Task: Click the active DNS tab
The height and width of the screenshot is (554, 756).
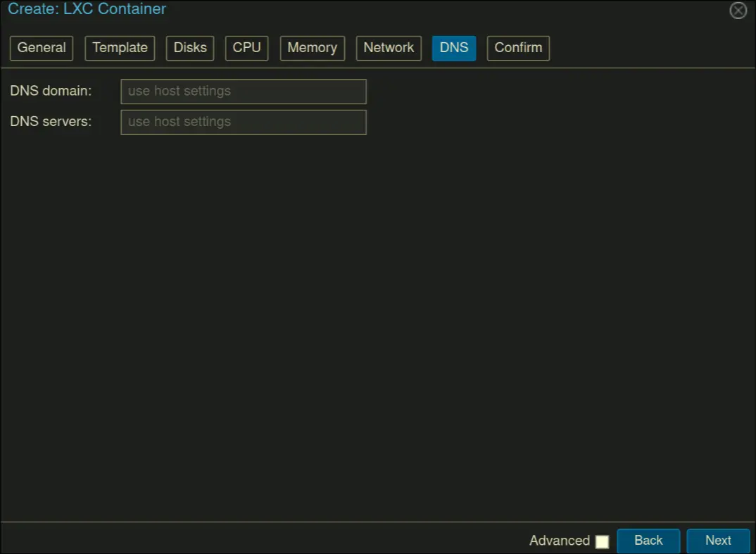Action: tap(454, 48)
